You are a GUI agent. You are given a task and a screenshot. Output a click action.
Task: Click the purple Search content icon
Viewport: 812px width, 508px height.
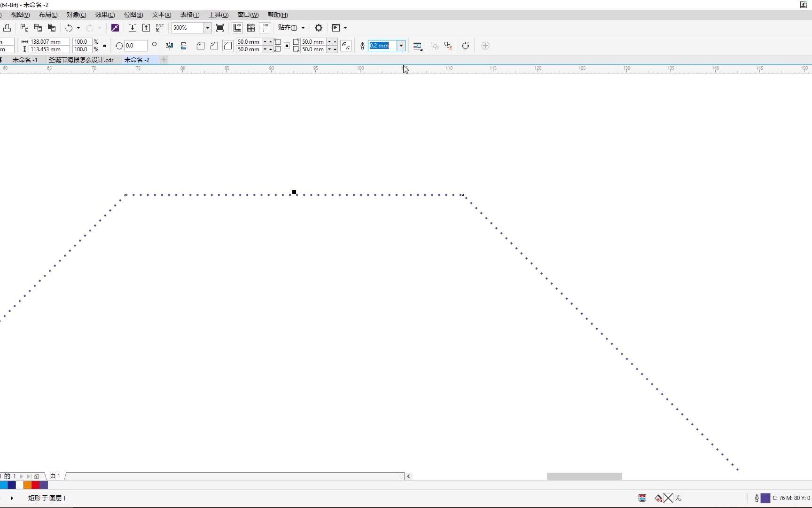115,28
